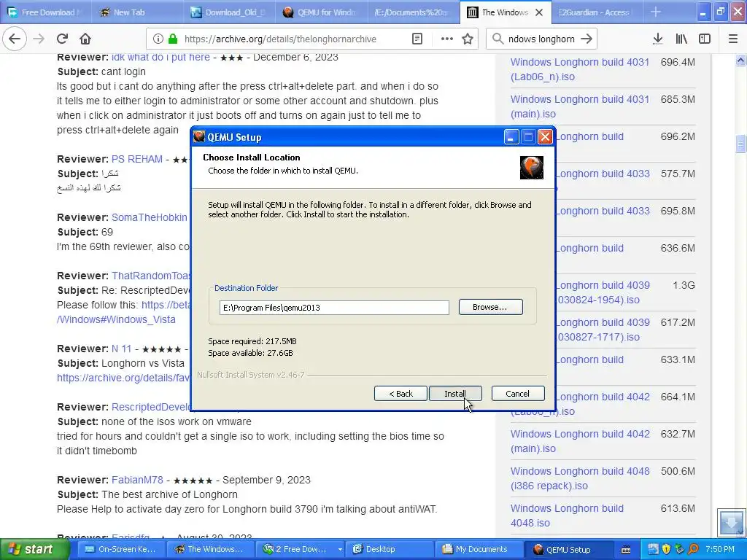Click the 7:50 PM clock in tray
Viewport: 747px width, 560px height.
tap(720, 550)
